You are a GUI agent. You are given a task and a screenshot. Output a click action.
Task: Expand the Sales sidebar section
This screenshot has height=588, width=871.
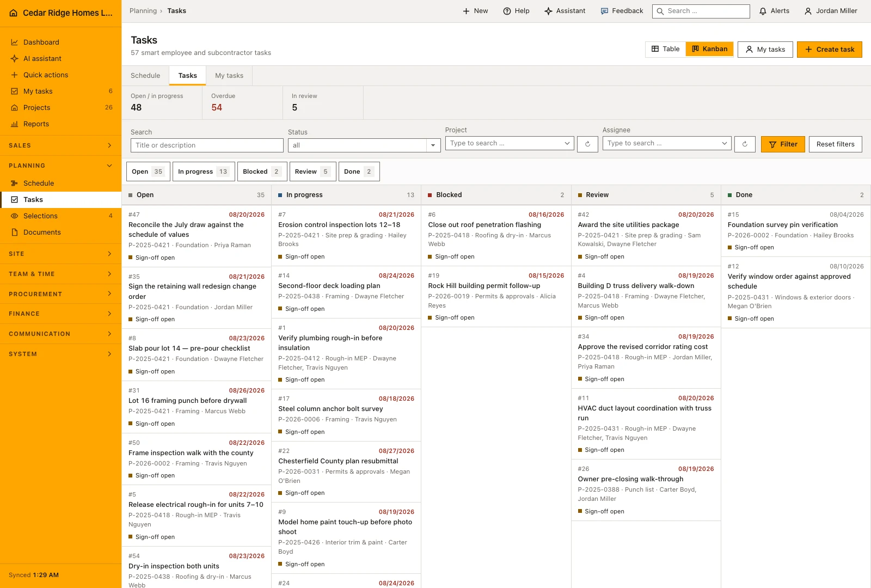tap(60, 145)
